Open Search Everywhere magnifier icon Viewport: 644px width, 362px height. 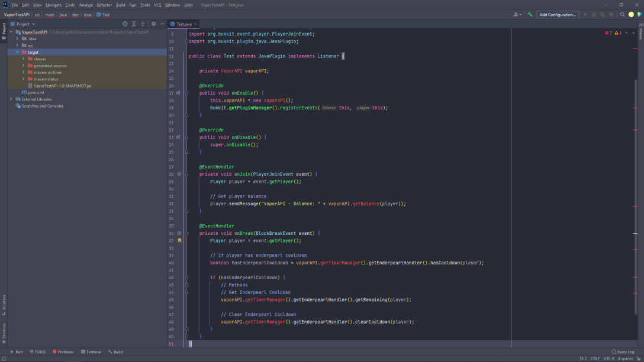pos(622,14)
